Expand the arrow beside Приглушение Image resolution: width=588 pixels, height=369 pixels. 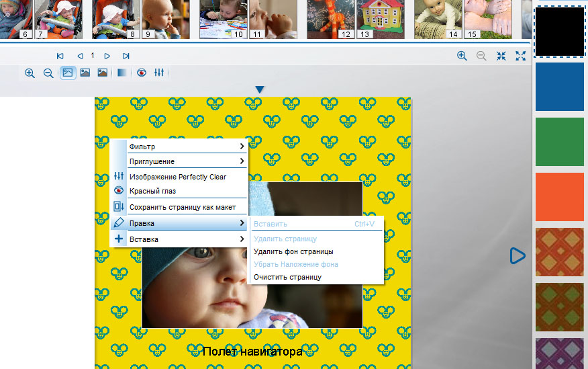click(242, 161)
